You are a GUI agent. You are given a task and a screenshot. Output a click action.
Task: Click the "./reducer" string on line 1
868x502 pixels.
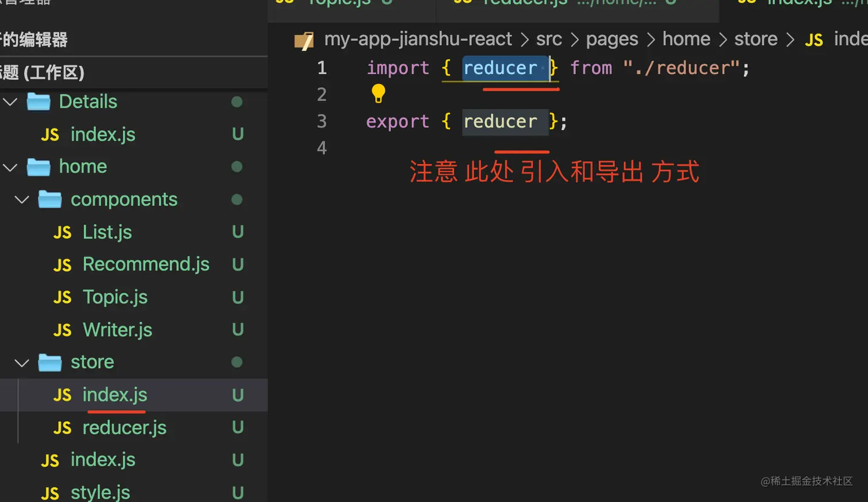(x=681, y=68)
